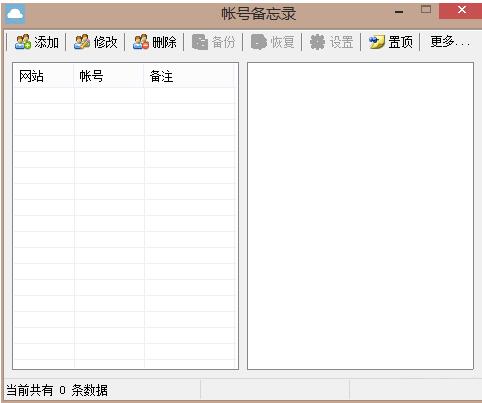Close the 帐号备忘录 window

[x=461, y=11]
